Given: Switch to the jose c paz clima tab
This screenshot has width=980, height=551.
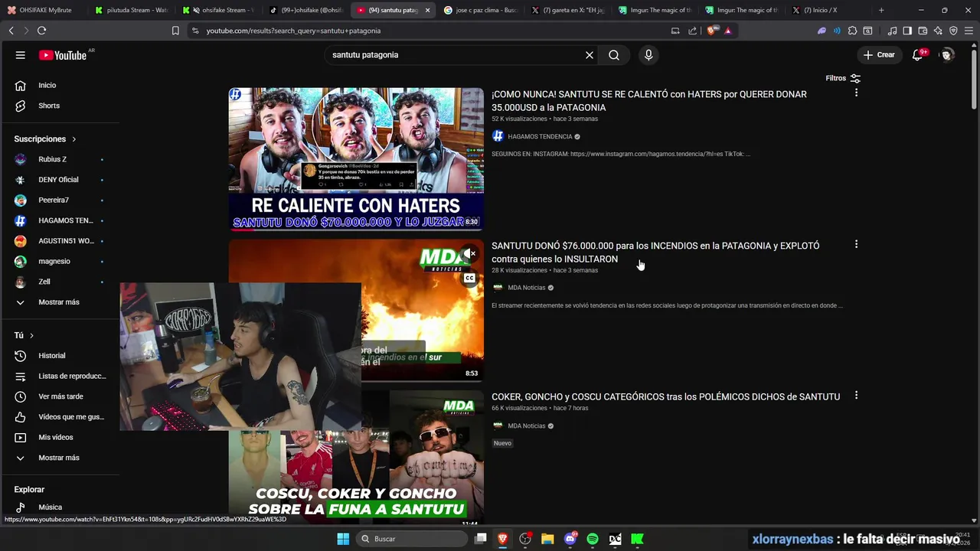Looking at the screenshot, I should point(482,10).
